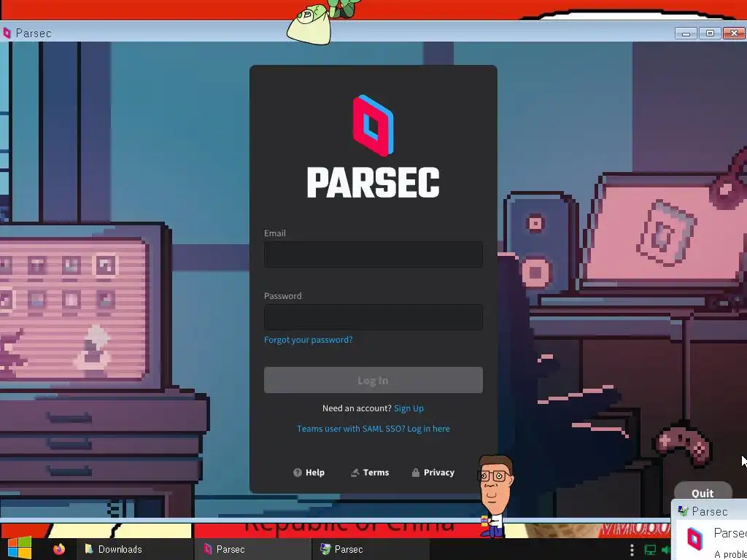Click the Parsec logo in login panel
747x560 pixels.
tap(373, 125)
